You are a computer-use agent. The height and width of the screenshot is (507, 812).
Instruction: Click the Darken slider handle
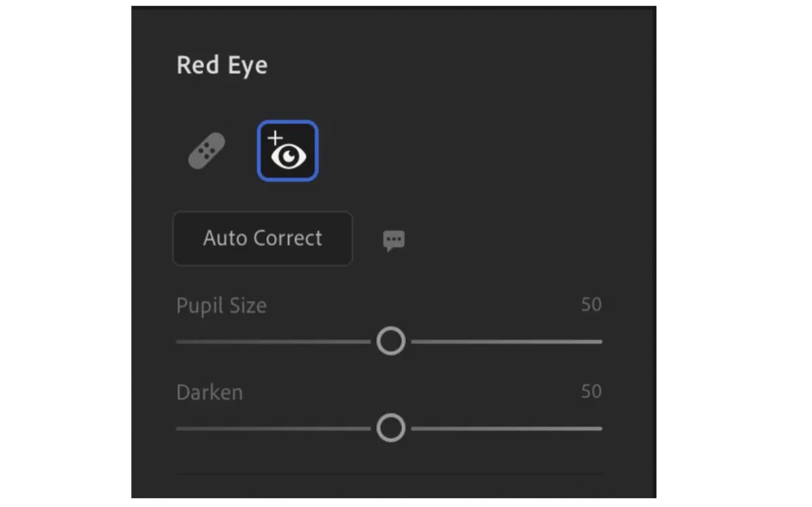click(x=390, y=428)
